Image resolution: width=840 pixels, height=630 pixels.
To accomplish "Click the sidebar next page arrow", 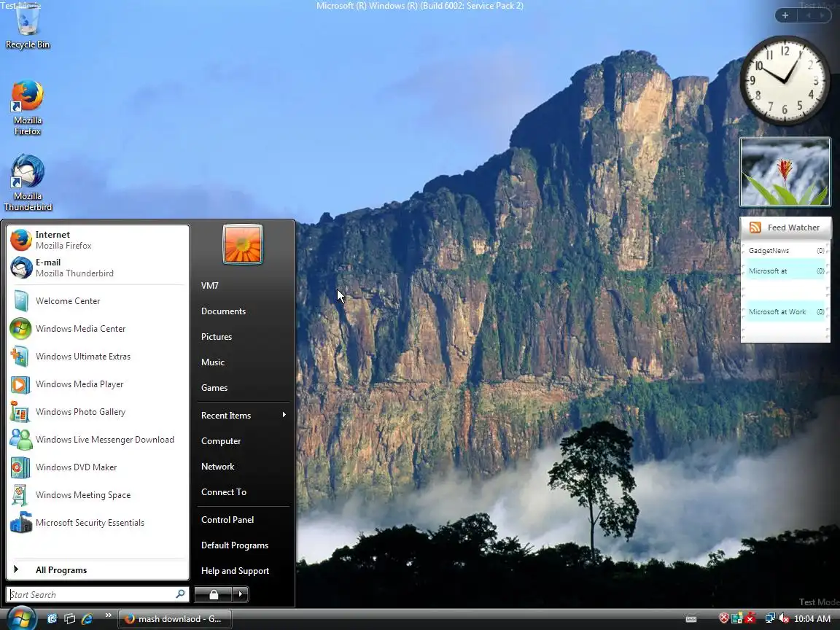I will pyautogui.click(x=822, y=15).
